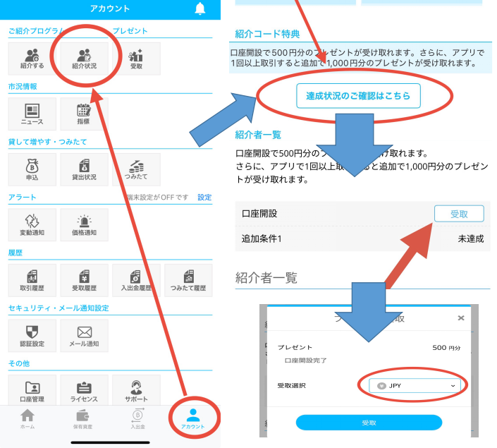Close the present receive dialog

461,318
